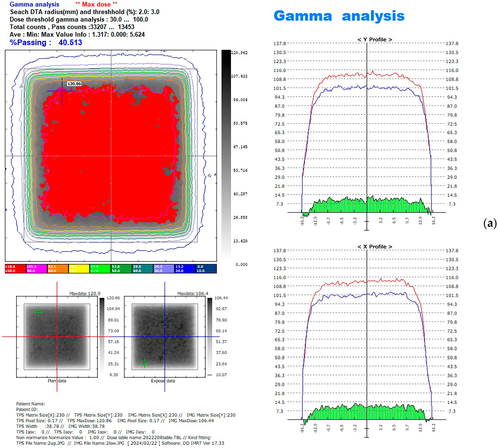This screenshot has height=448, width=498.
Task: Click the dark blue 0.0 legend swatch
Action: click(x=206, y=269)
